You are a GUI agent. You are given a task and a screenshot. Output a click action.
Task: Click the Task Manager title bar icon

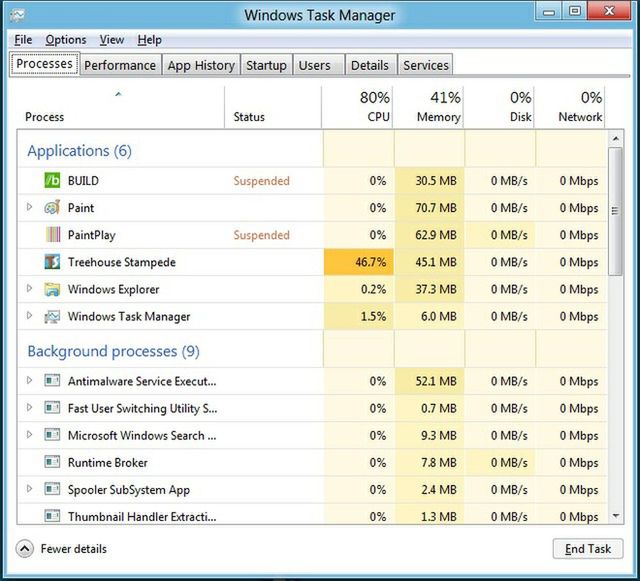[x=17, y=16]
